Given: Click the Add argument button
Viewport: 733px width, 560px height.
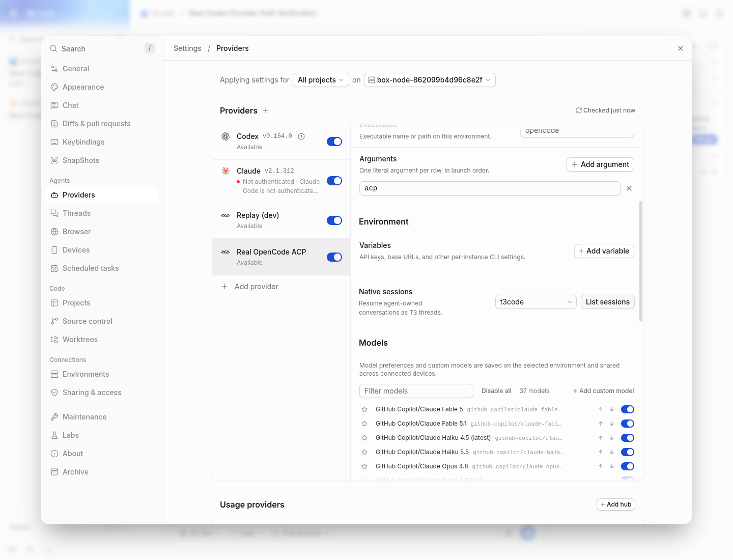Looking at the screenshot, I should coord(600,164).
